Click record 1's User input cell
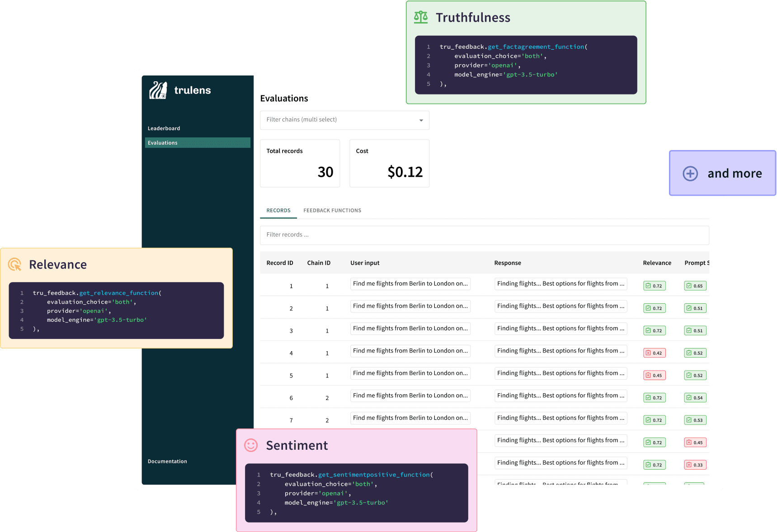The height and width of the screenshot is (532, 777). (410, 284)
